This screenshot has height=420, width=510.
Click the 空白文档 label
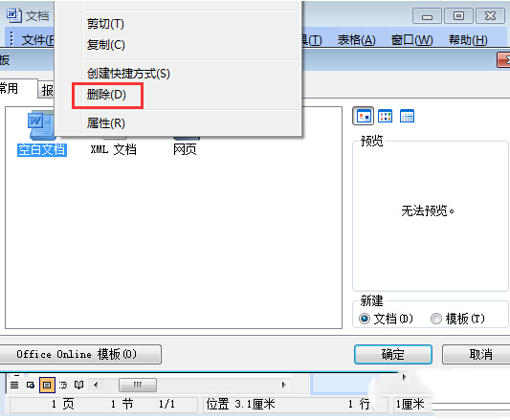[x=42, y=150]
